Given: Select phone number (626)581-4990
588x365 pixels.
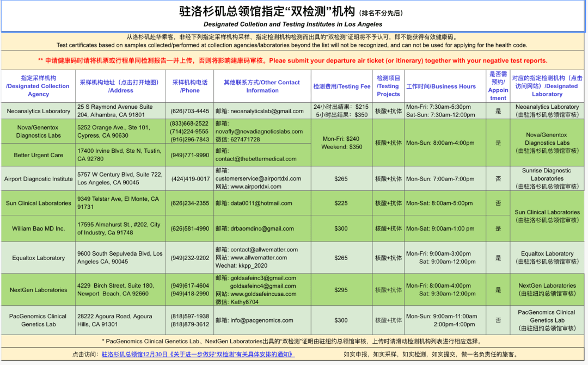Looking at the screenshot, I should click(x=190, y=228).
